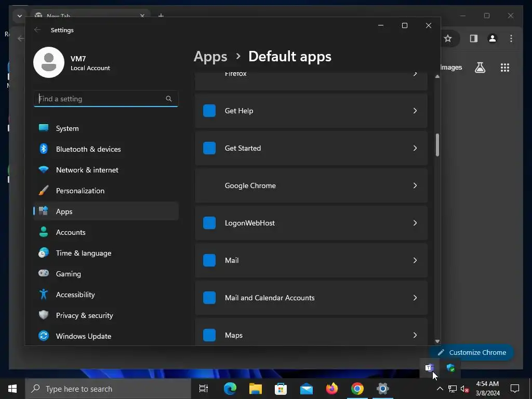Expand the Get Help row chevron
Image resolution: width=532 pixels, height=399 pixels.
point(415,111)
